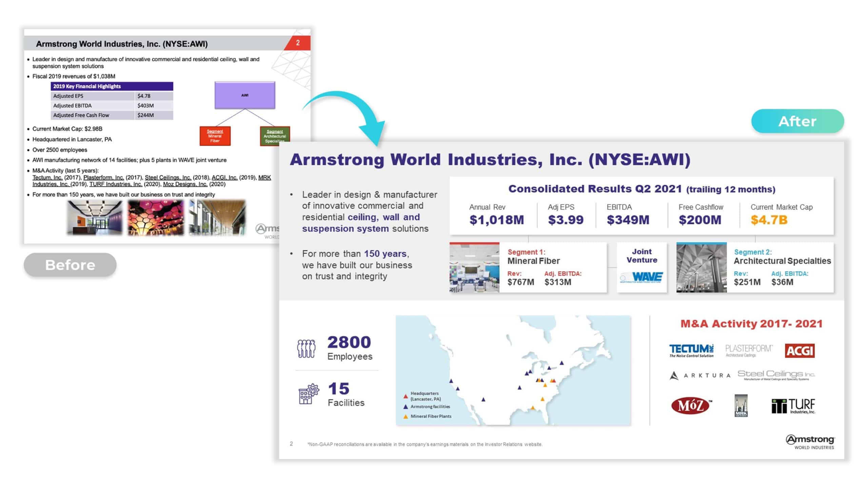Click the Arktura logo

700,375
